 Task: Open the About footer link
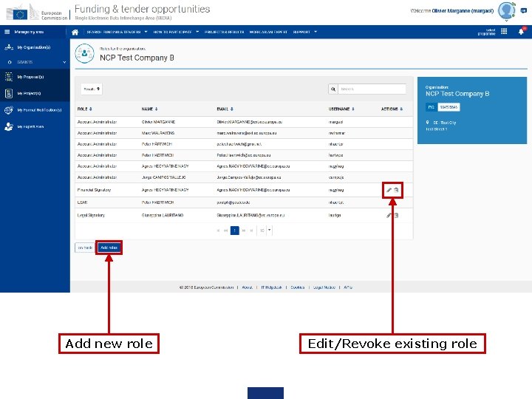point(247,287)
